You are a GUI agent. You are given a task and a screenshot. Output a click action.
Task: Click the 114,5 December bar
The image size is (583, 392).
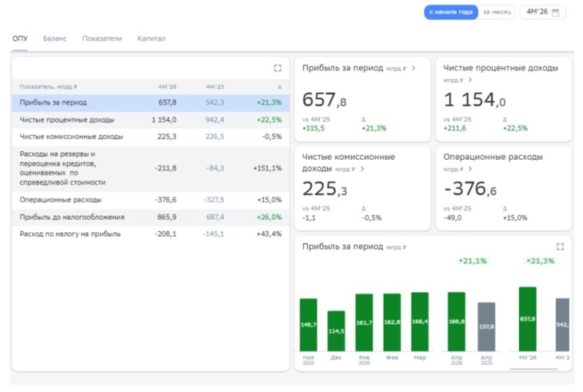coord(336,331)
